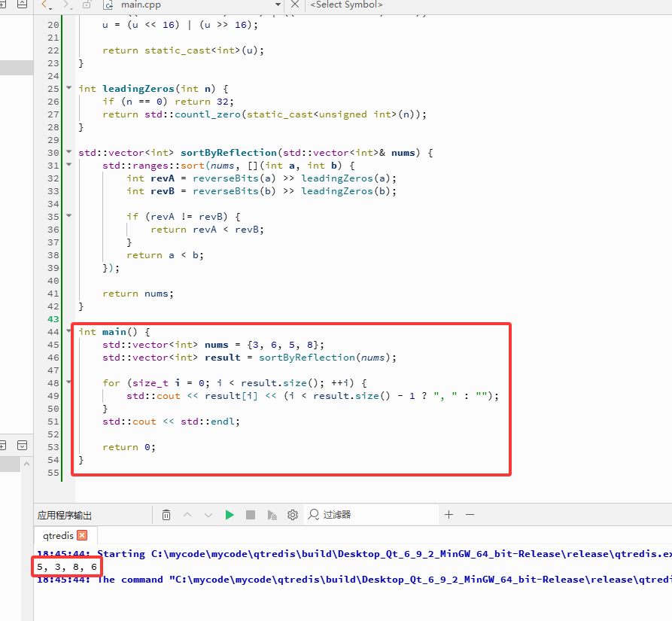
Task: Open application output settings gear
Action: pyautogui.click(x=293, y=515)
